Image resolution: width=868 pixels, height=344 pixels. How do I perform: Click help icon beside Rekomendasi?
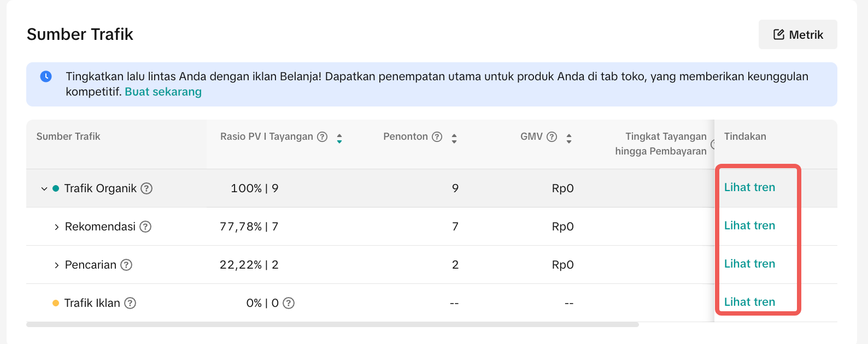(145, 227)
